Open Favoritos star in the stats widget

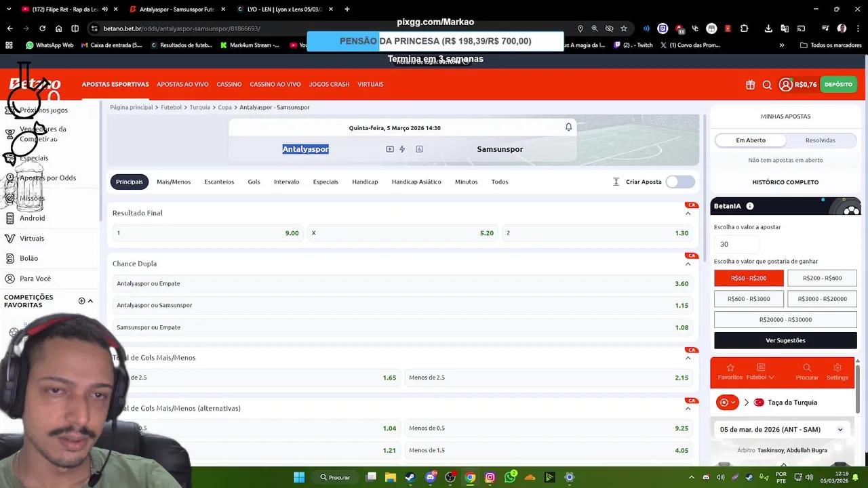(x=730, y=371)
